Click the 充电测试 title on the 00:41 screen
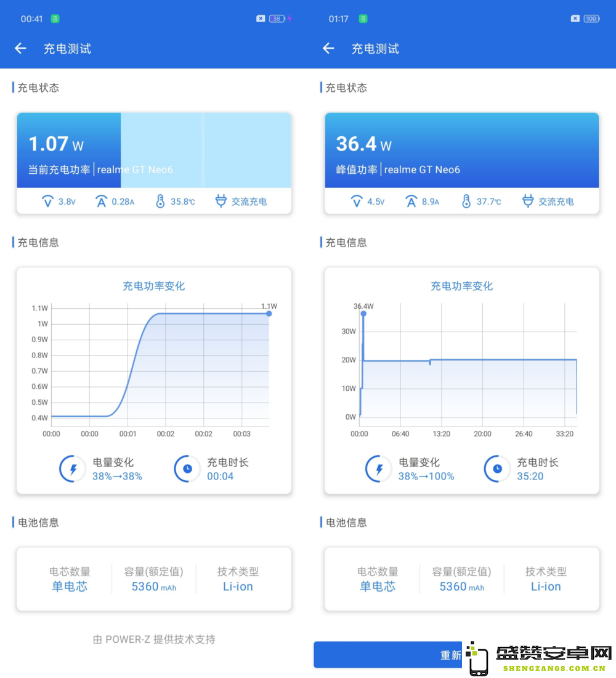The image size is (616, 678). [x=67, y=49]
